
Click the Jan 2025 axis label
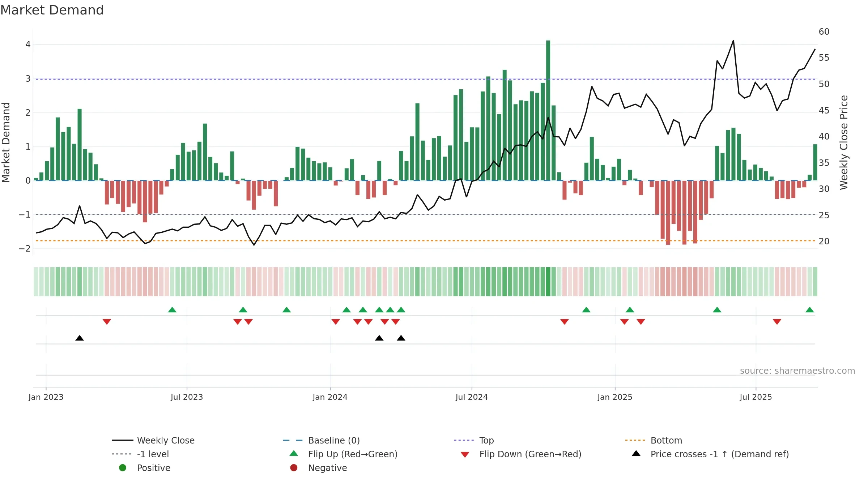point(615,397)
